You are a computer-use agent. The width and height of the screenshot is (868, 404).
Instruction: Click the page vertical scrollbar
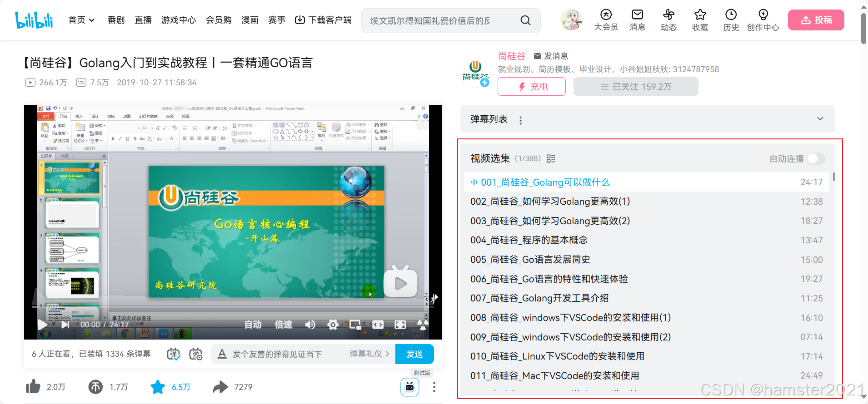click(x=863, y=28)
